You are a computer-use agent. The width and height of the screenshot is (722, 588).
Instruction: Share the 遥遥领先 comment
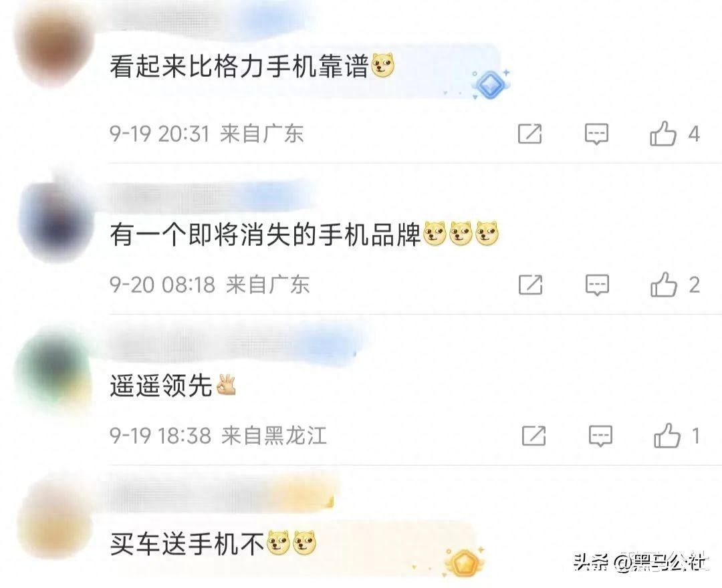pyautogui.click(x=533, y=435)
